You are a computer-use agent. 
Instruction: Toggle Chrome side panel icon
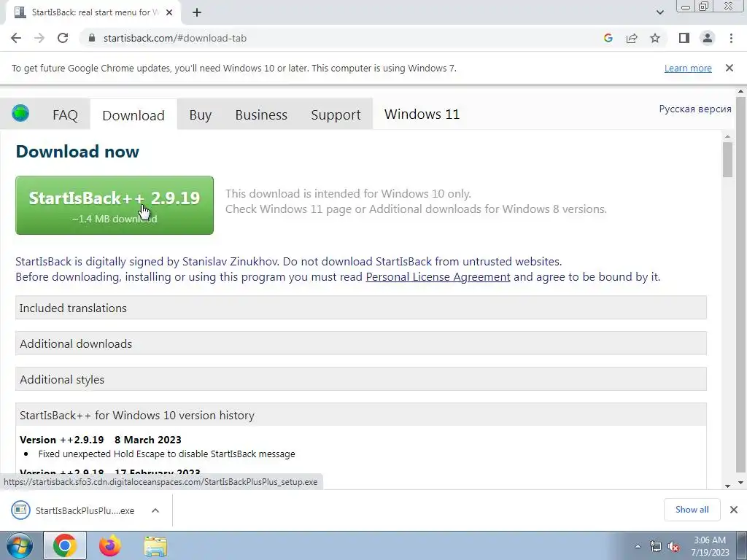coord(684,38)
